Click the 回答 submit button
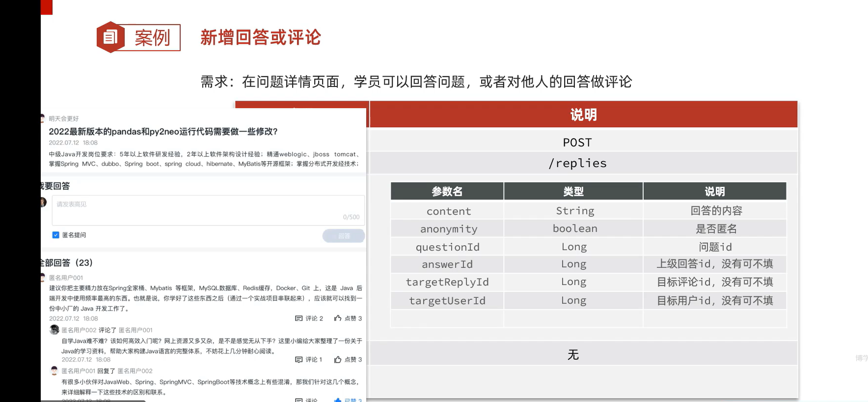Image resolution: width=868 pixels, height=402 pixels. (344, 236)
